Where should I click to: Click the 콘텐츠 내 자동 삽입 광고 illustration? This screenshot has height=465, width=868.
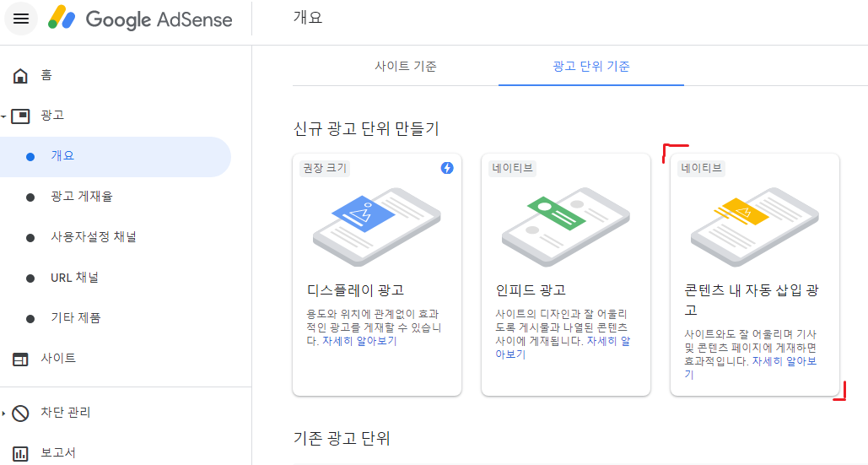[754, 227]
